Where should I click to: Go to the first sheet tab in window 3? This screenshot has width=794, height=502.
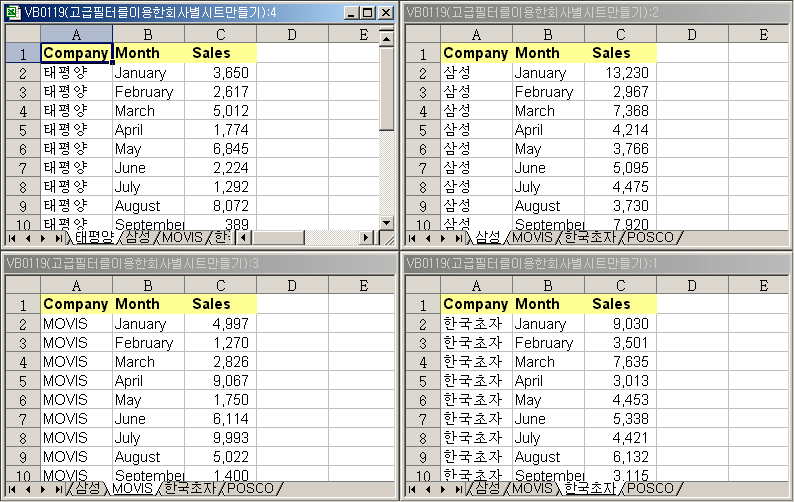(12, 489)
